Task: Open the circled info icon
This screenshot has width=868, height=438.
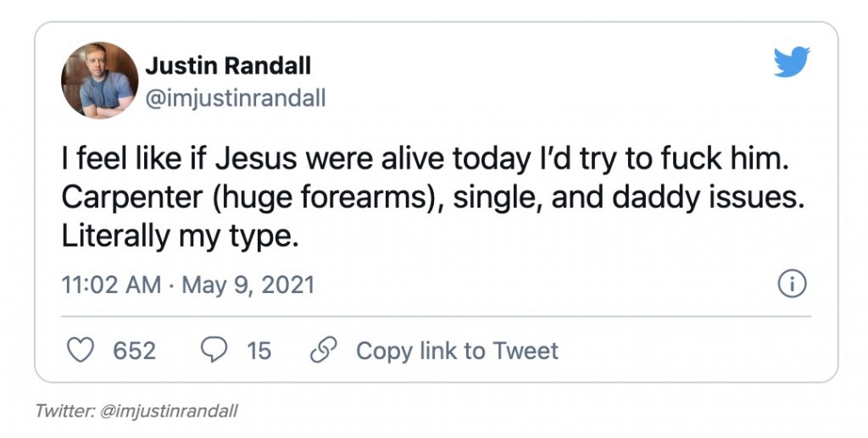Action: tap(792, 285)
